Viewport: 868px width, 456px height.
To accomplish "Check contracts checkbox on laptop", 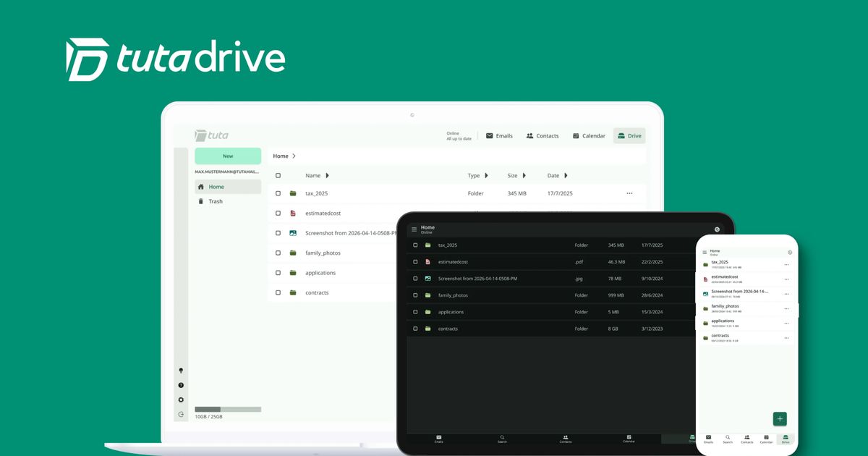I will pos(278,292).
